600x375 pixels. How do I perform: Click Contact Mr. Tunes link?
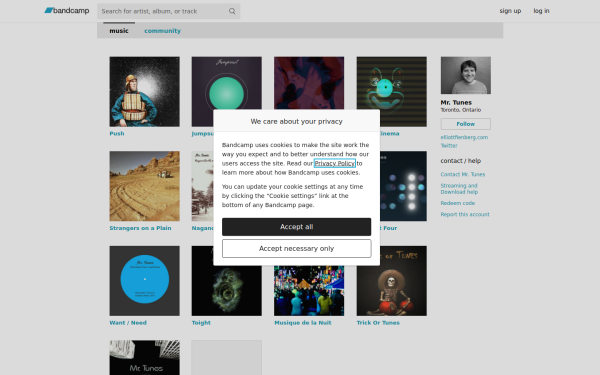(463, 174)
